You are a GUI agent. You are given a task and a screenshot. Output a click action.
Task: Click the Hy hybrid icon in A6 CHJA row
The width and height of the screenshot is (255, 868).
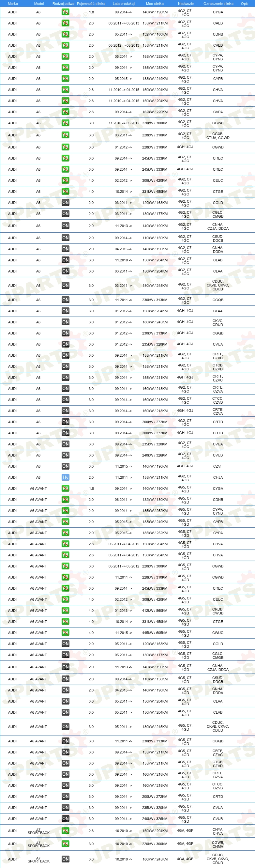pos(65,477)
